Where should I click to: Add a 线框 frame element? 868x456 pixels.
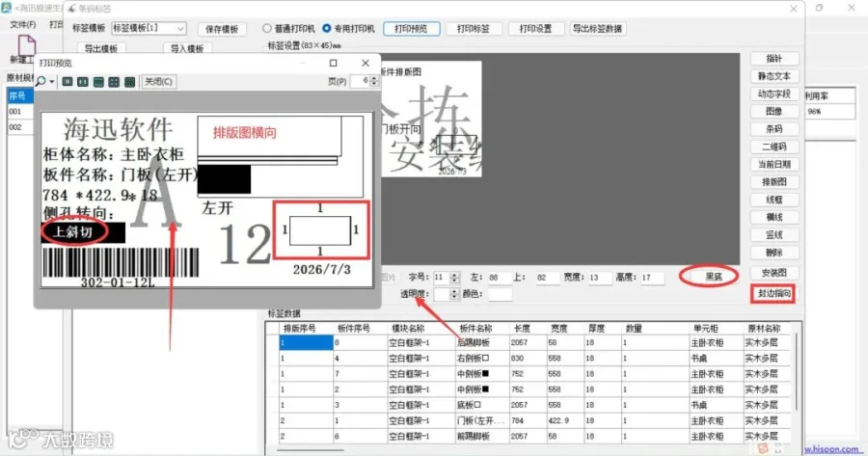click(x=773, y=200)
